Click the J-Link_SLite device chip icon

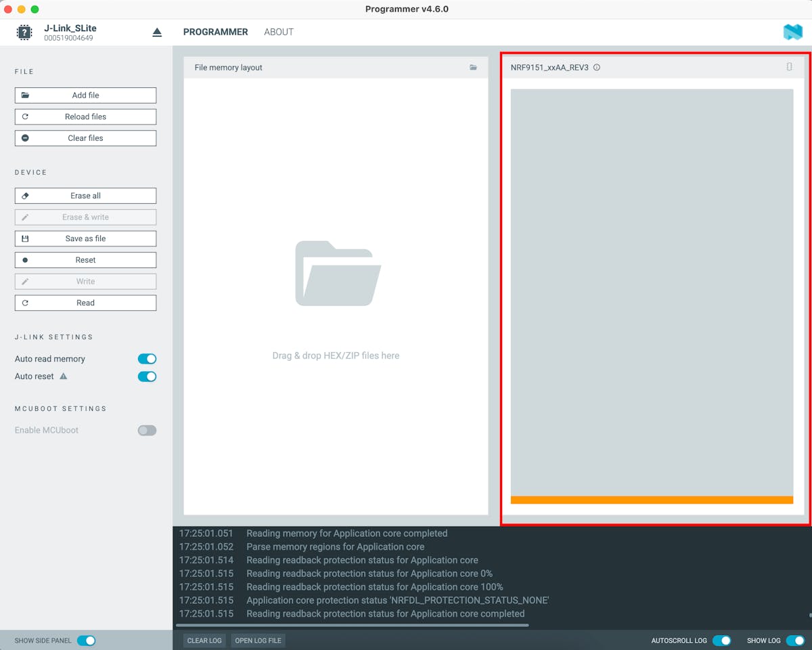pyautogui.click(x=24, y=32)
